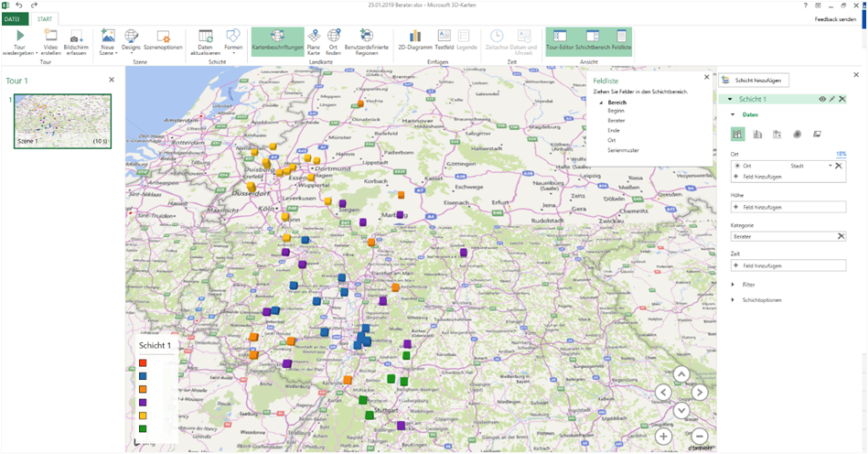Viewport: 868px width, 454px height.
Task: Open help question mark icon
Action: pyautogui.click(x=806, y=5)
